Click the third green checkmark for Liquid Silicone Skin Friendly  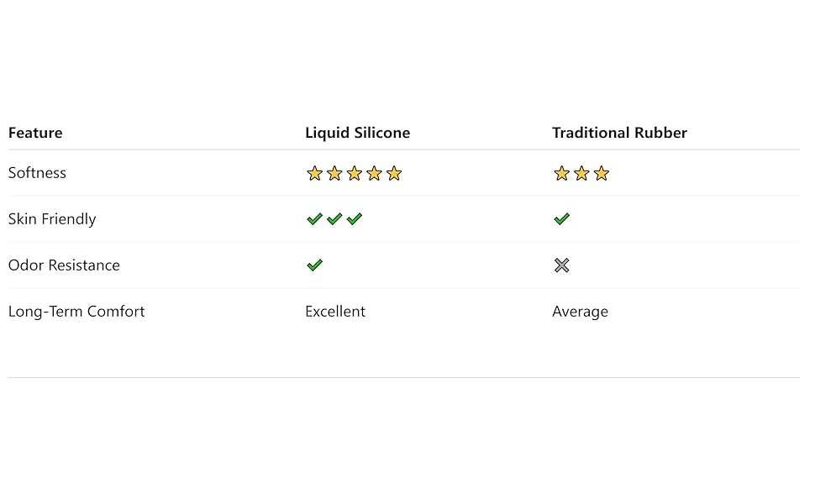354,219
